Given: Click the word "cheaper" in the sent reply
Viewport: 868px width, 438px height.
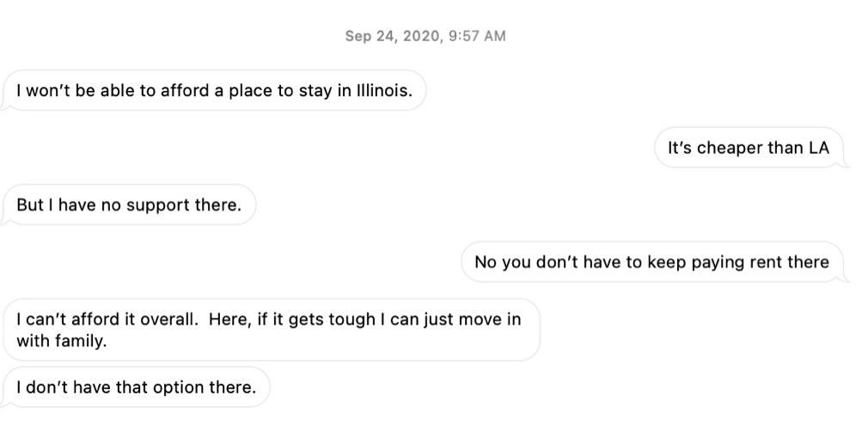Looking at the screenshot, I should (730, 148).
